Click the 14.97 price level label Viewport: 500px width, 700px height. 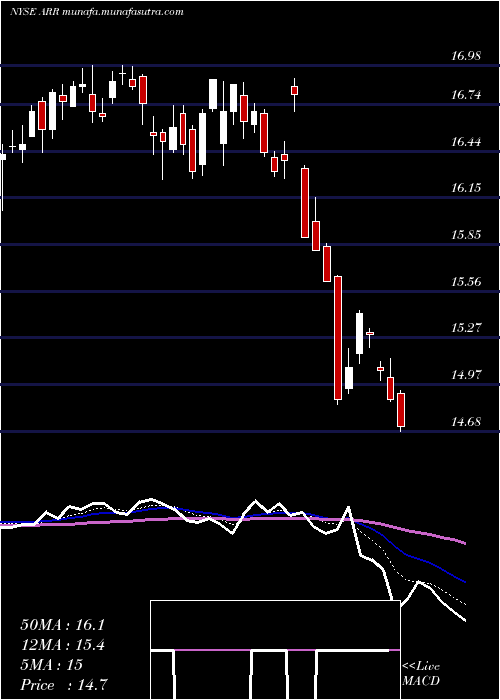(x=466, y=375)
